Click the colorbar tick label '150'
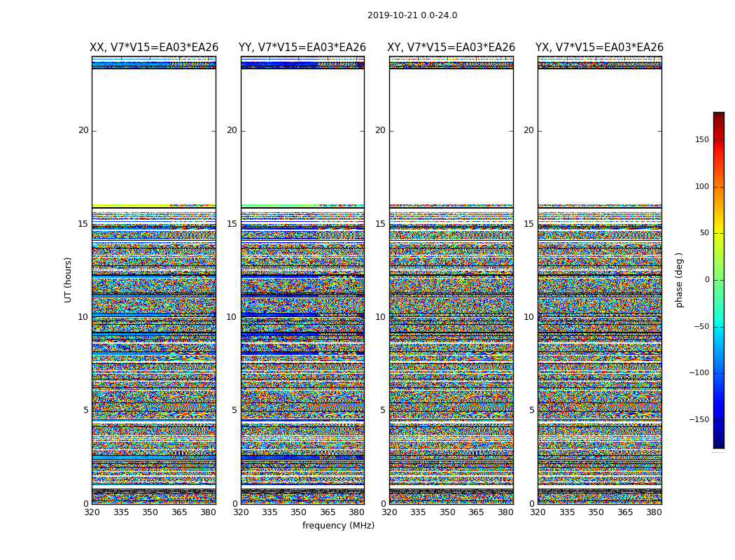 [702, 139]
